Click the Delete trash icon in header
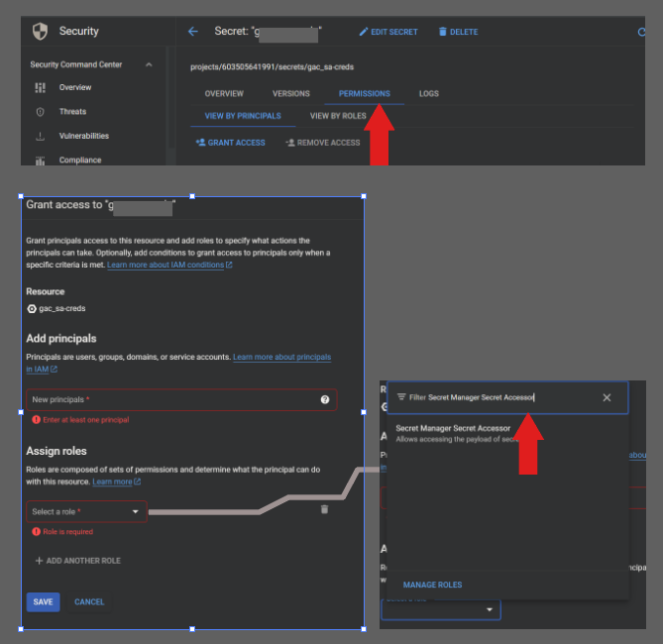Screen dimensions: 663x644 tap(442, 32)
